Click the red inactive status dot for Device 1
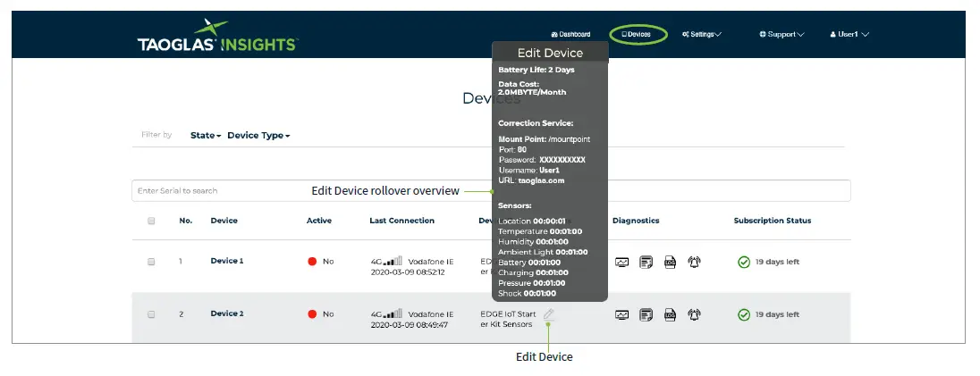The width and height of the screenshot is (980, 376). pyautogui.click(x=312, y=262)
